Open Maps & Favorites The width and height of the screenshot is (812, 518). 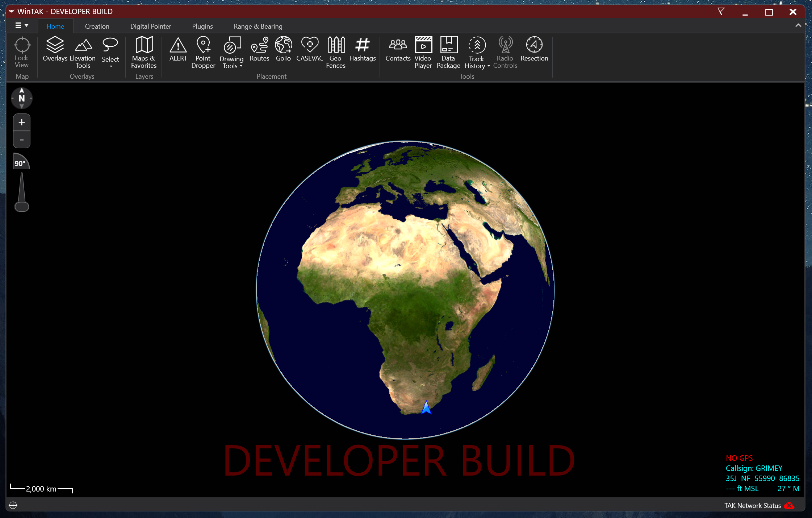[144, 53]
